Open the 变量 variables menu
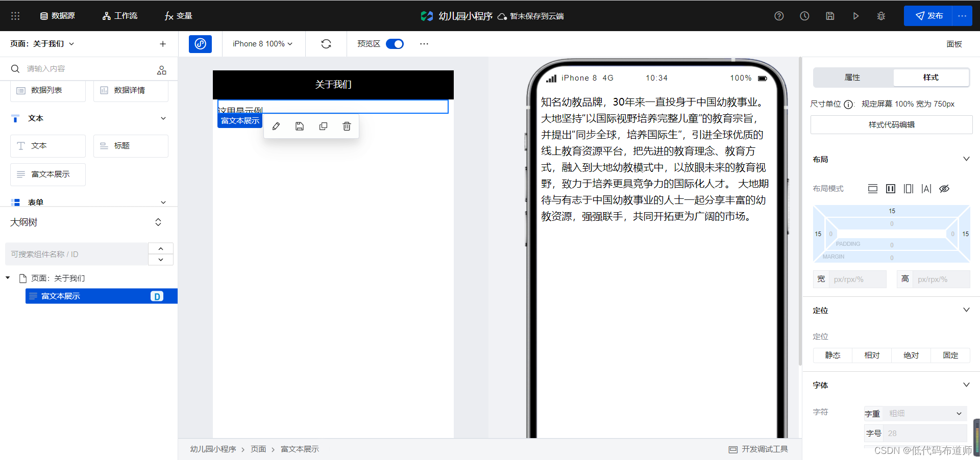 pos(178,16)
